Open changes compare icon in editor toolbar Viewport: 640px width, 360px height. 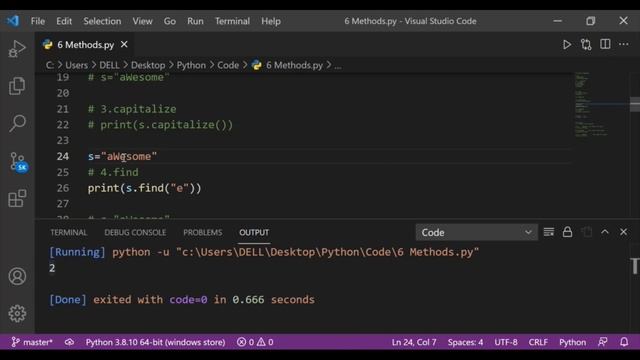click(x=586, y=44)
